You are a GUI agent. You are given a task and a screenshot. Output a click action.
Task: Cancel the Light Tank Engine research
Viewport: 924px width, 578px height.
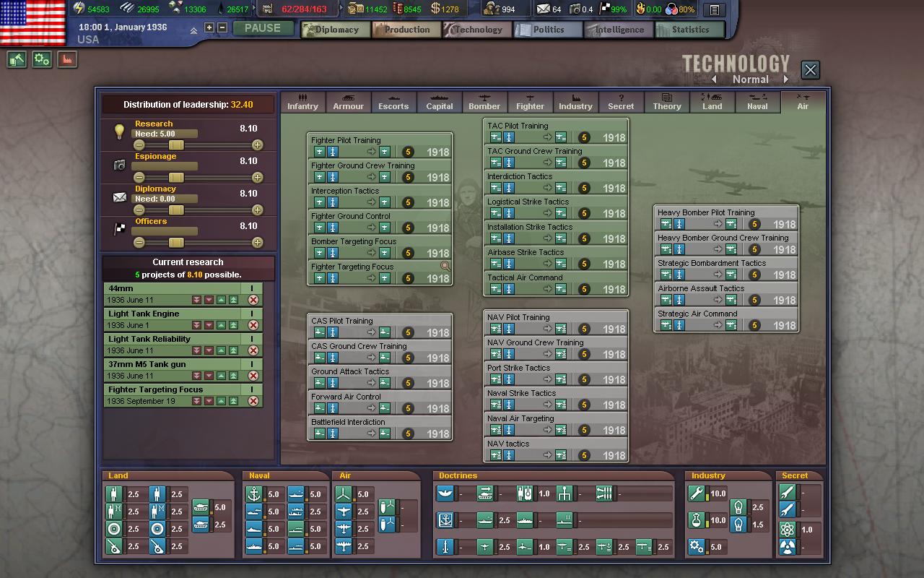253,325
